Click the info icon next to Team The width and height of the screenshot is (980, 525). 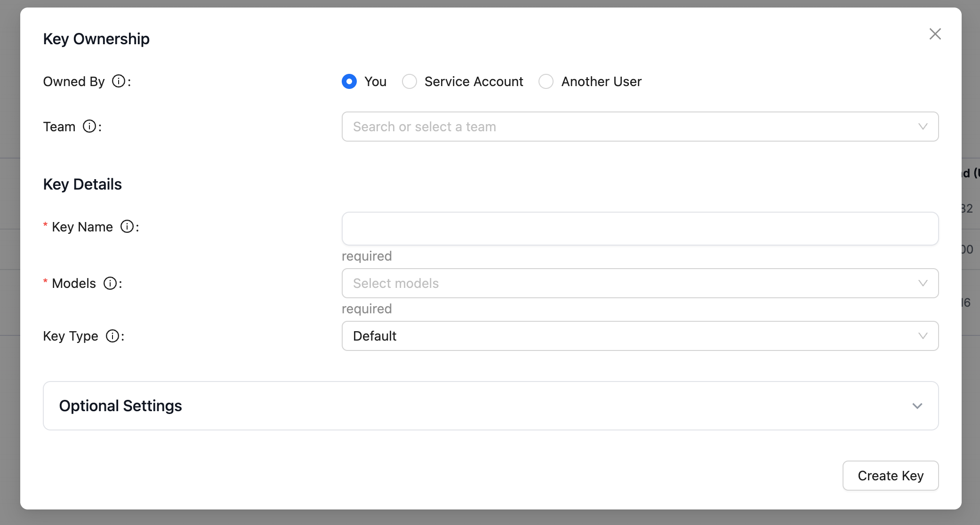(89, 127)
